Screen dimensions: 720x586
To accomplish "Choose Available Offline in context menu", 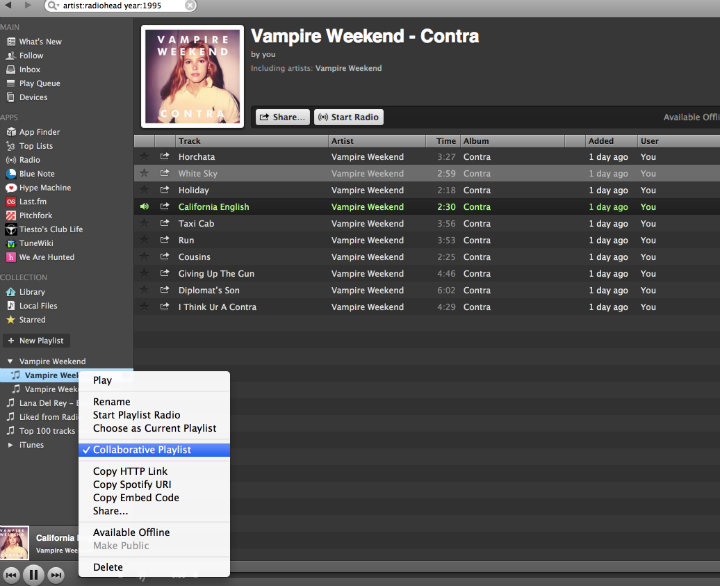I will [154, 532].
